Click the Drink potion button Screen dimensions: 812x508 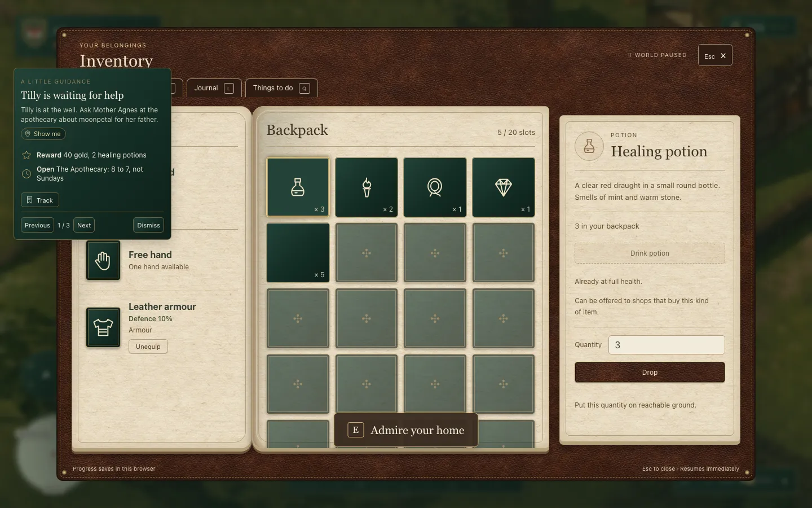650,253
